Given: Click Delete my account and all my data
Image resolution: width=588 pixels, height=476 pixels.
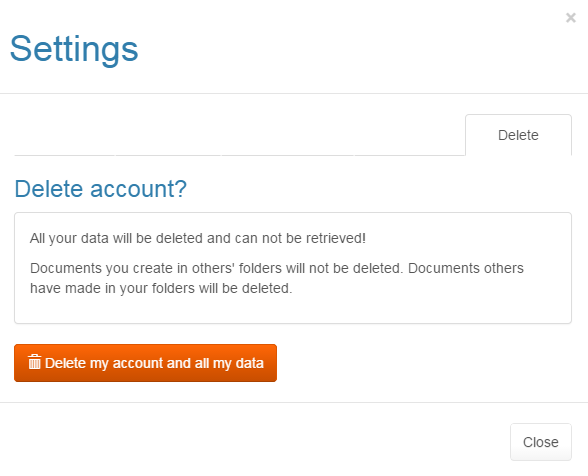Looking at the screenshot, I should click(x=146, y=363).
